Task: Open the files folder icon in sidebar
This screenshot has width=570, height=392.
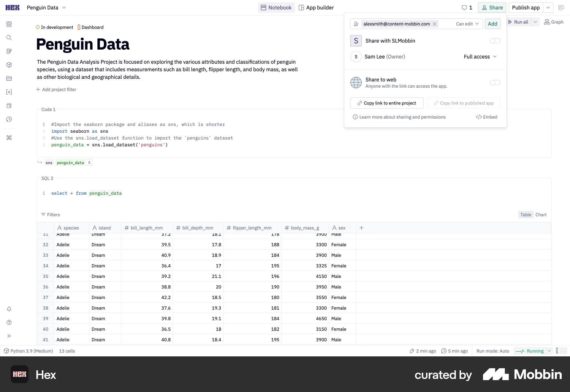Action: pyautogui.click(x=9, y=78)
